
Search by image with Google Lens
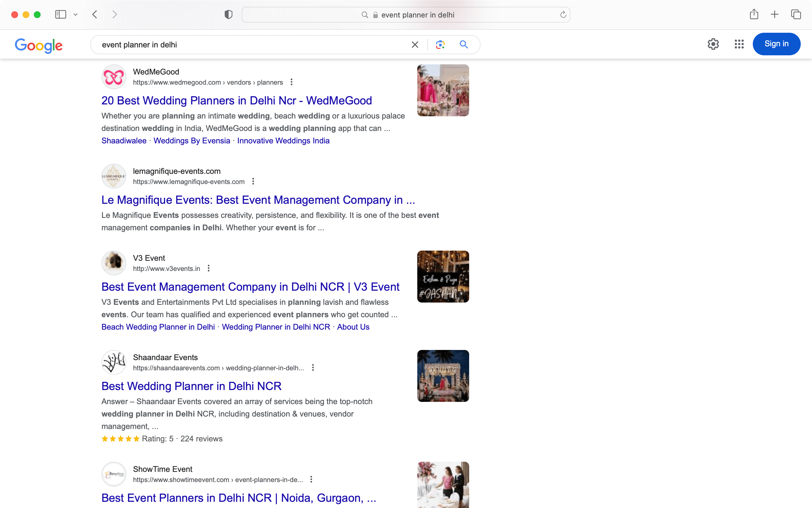440,44
